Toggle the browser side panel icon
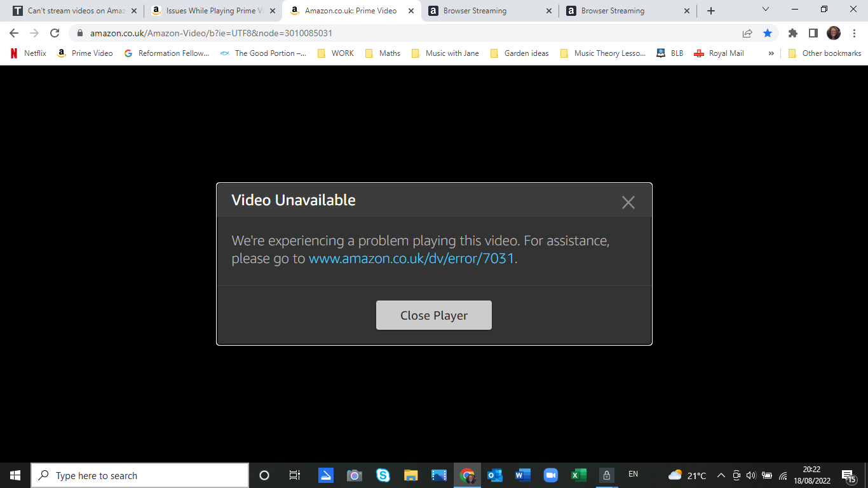 pos(813,33)
